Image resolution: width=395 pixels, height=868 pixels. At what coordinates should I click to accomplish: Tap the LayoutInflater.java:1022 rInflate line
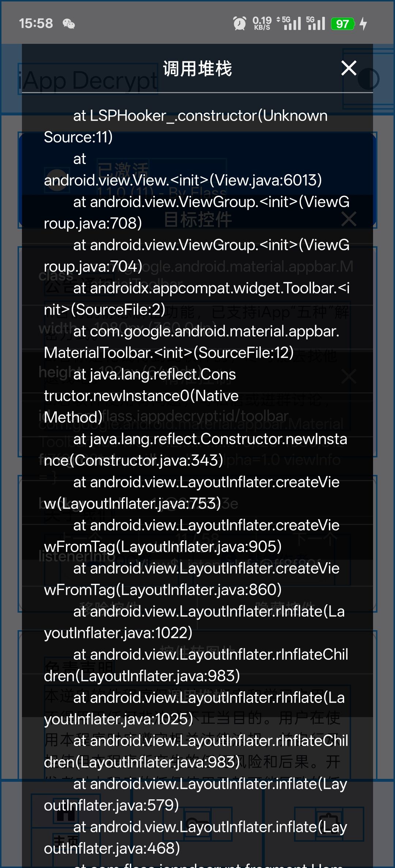194,622
